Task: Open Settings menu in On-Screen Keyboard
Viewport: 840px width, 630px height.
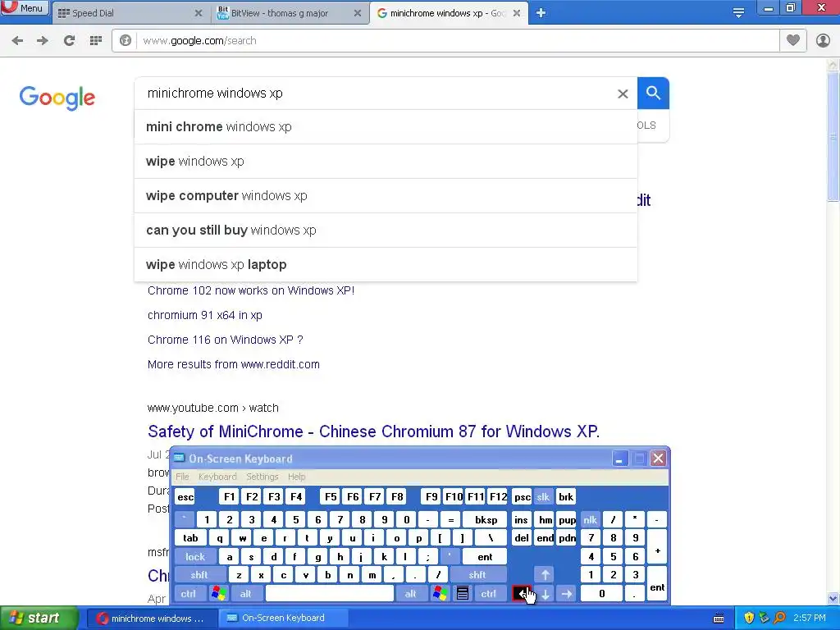Action: pyautogui.click(x=262, y=477)
